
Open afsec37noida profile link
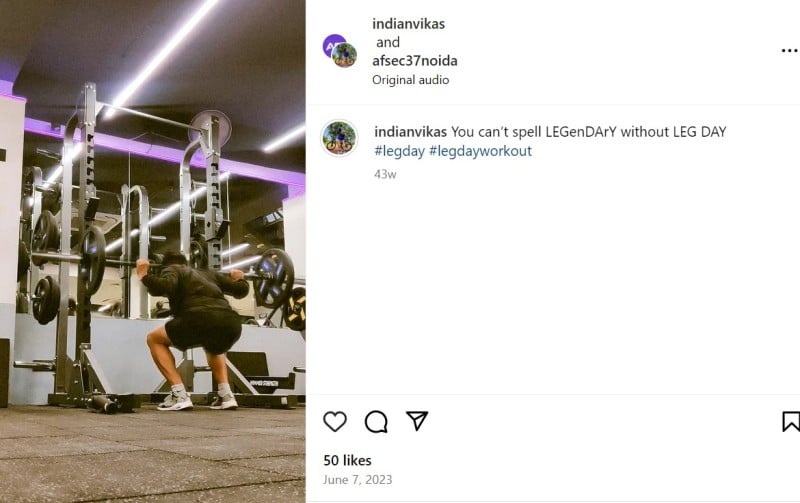(x=415, y=61)
